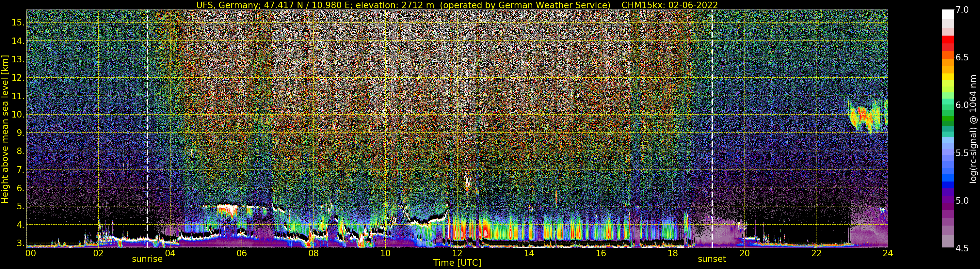Click the time axis tick "24"
Viewport: 980px width, 269px height.
(888, 253)
